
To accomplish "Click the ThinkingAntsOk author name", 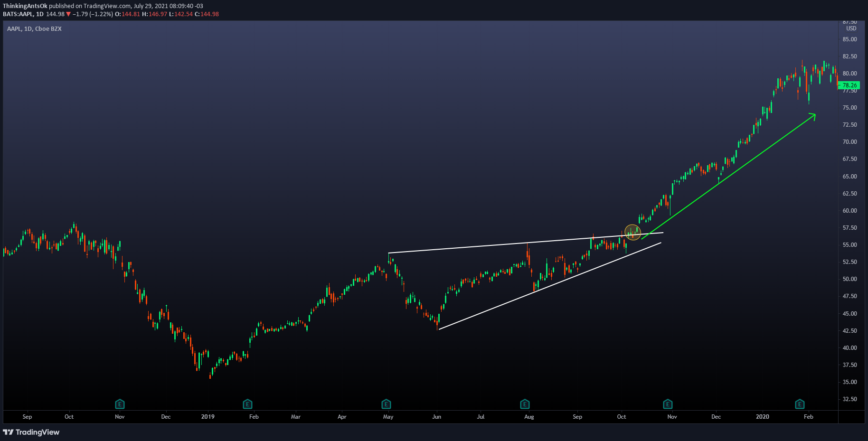I will (x=25, y=6).
